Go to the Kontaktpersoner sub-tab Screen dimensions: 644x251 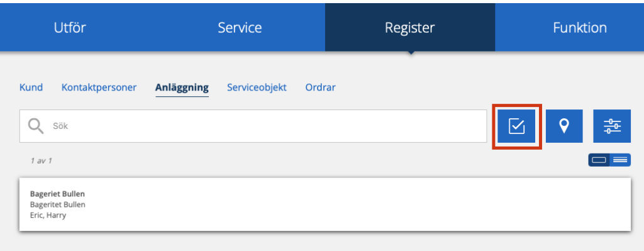99,87
